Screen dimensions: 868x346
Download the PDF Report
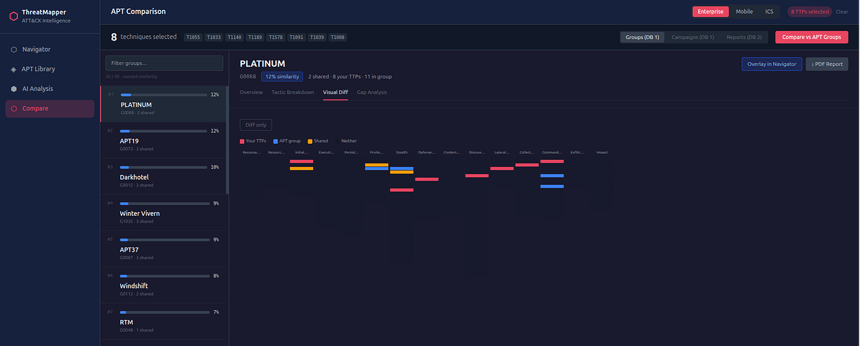point(827,64)
